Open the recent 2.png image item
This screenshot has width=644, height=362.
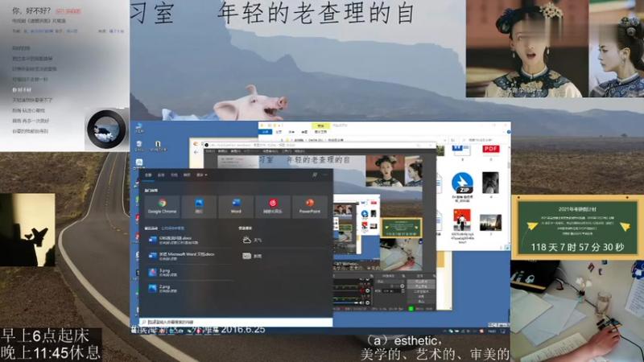pos(190,289)
